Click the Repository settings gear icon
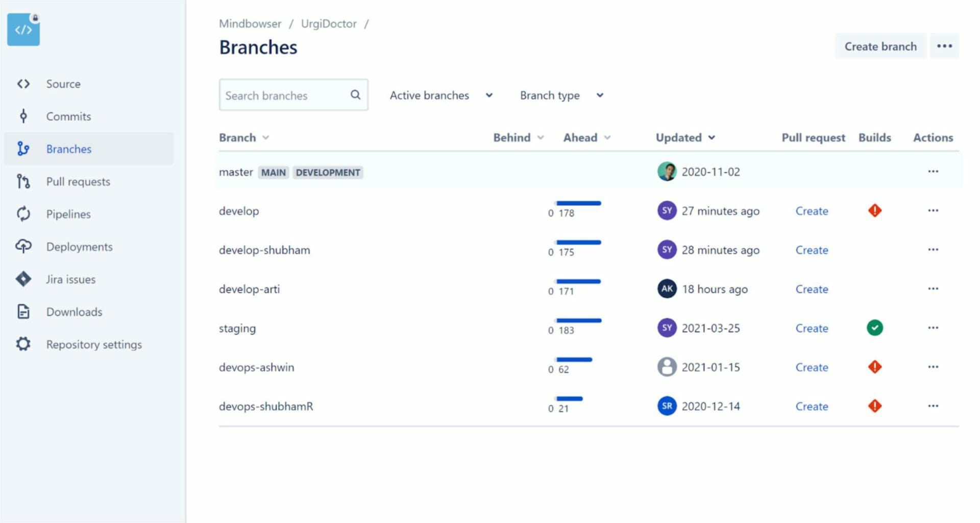This screenshot has height=523, width=980. [x=23, y=344]
